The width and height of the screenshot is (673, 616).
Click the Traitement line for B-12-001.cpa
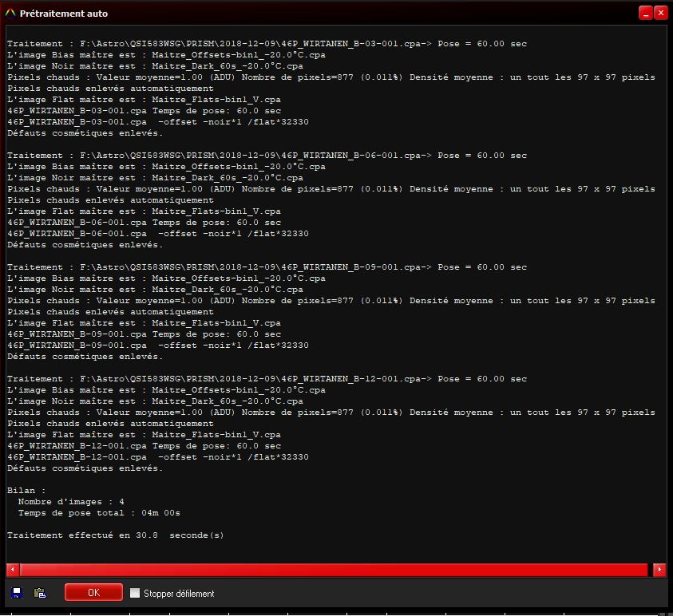267,379
